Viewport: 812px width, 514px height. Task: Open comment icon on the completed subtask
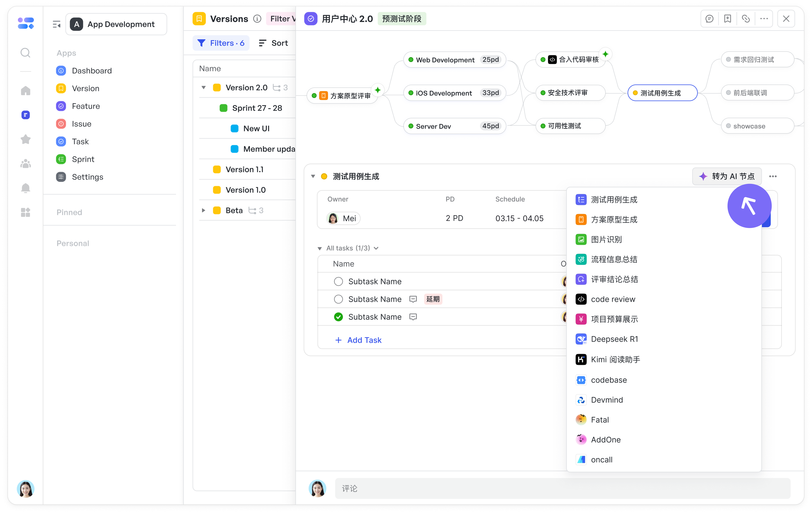(413, 317)
